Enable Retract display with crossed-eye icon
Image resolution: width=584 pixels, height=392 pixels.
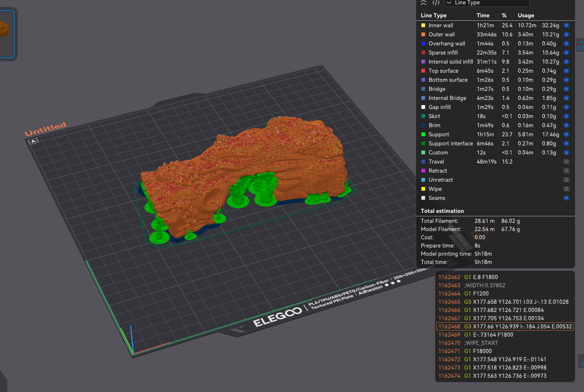tap(566, 171)
